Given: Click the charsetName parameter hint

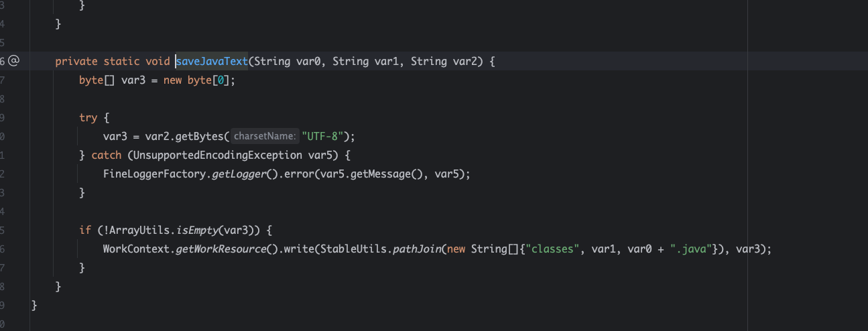Looking at the screenshot, I should tap(265, 136).
